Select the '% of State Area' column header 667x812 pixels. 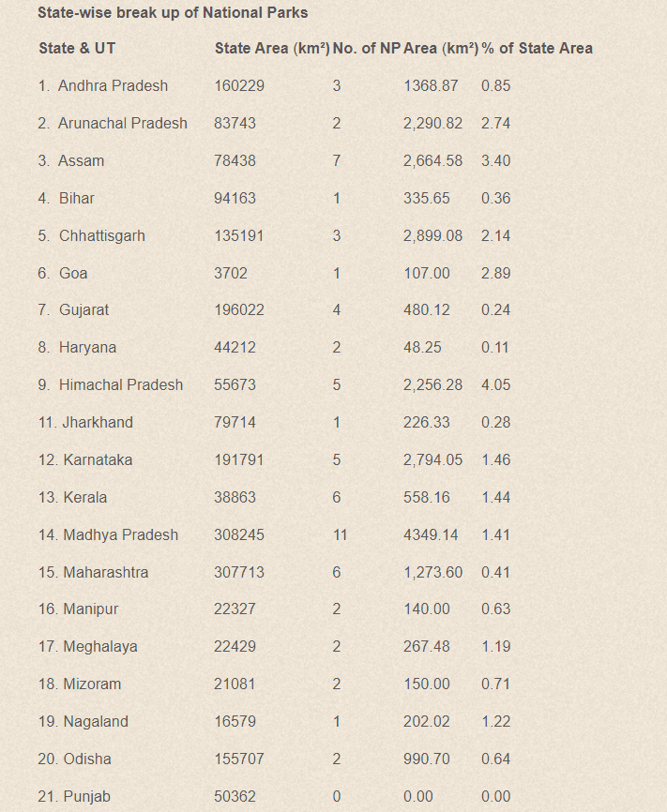click(537, 48)
